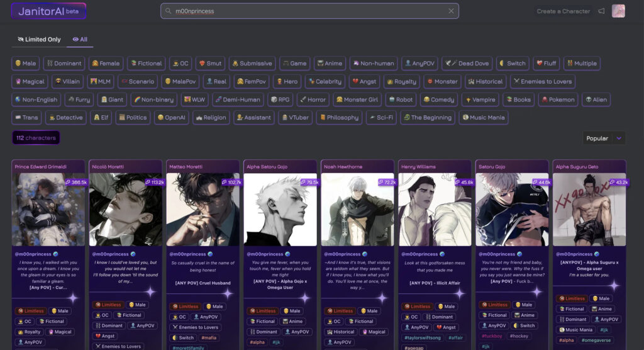Open Alpha Suguru Geto character image
This screenshot has height=350, width=644.
pos(589,210)
